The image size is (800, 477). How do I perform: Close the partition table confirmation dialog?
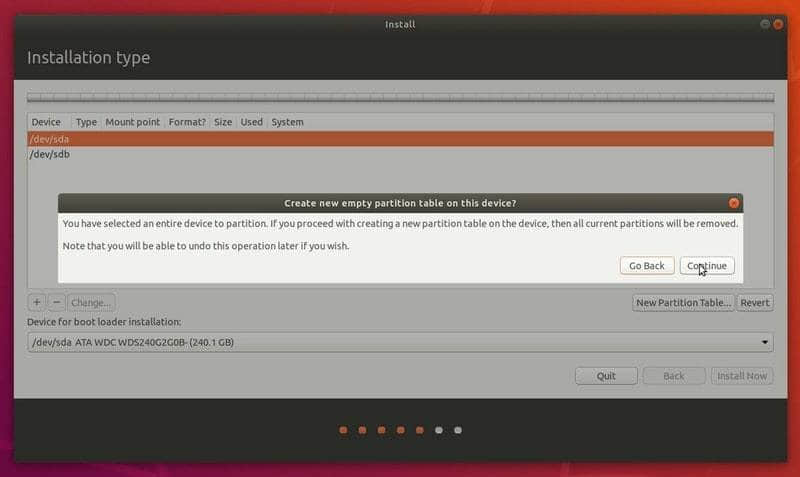(734, 203)
